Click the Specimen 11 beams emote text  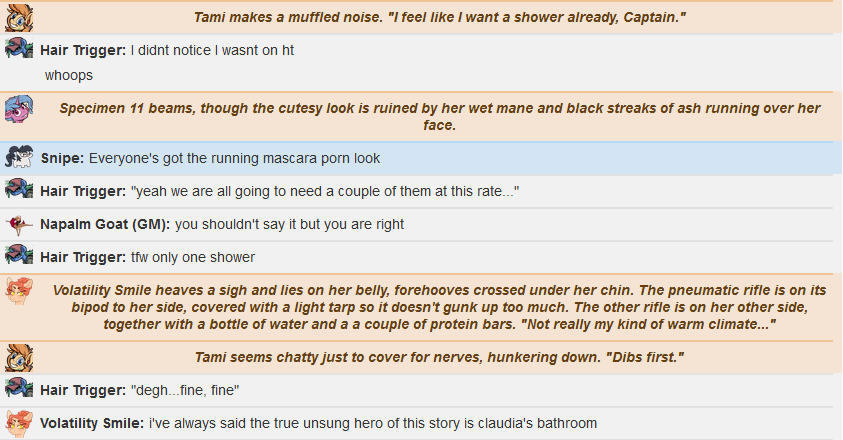click(439, 117)
